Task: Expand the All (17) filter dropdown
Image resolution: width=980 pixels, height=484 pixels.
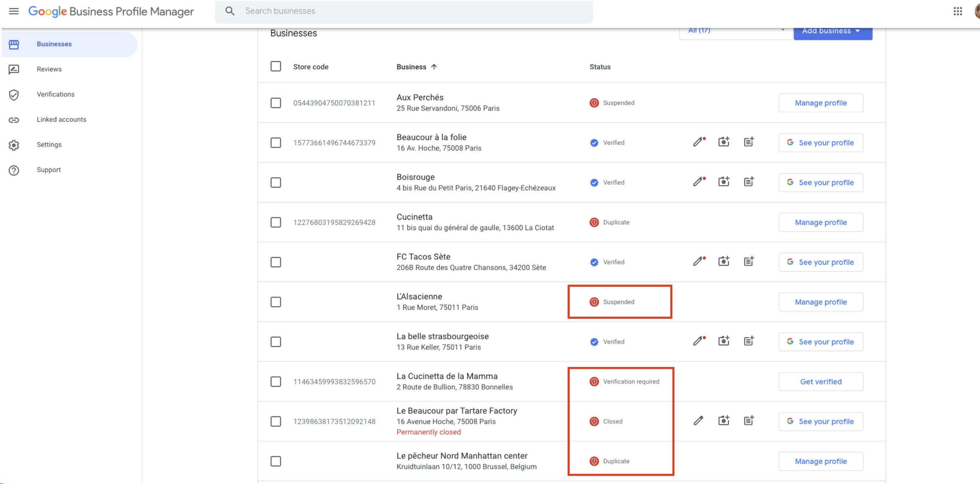Action: pyautogui.click(x=735, y=31)
